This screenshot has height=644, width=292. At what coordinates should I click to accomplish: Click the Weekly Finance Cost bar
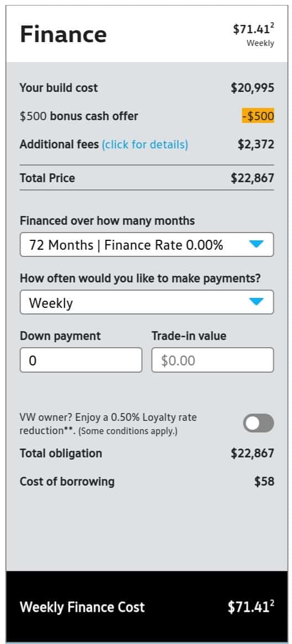pos(147,607)
